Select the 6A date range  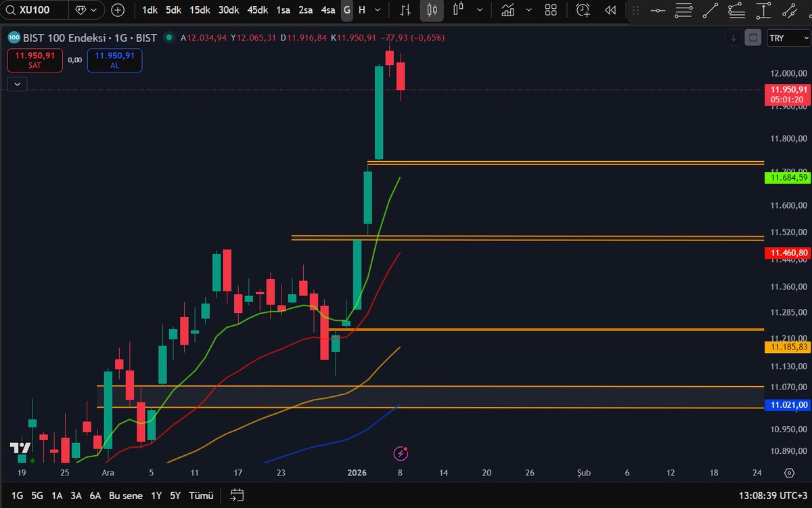point(96,496)
